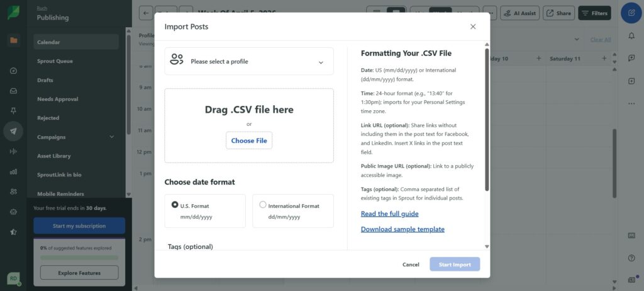644x291 pixels.
Task: Open SproutLink in bio menu item
Action: pyautogui.click(x=76, y=175)
